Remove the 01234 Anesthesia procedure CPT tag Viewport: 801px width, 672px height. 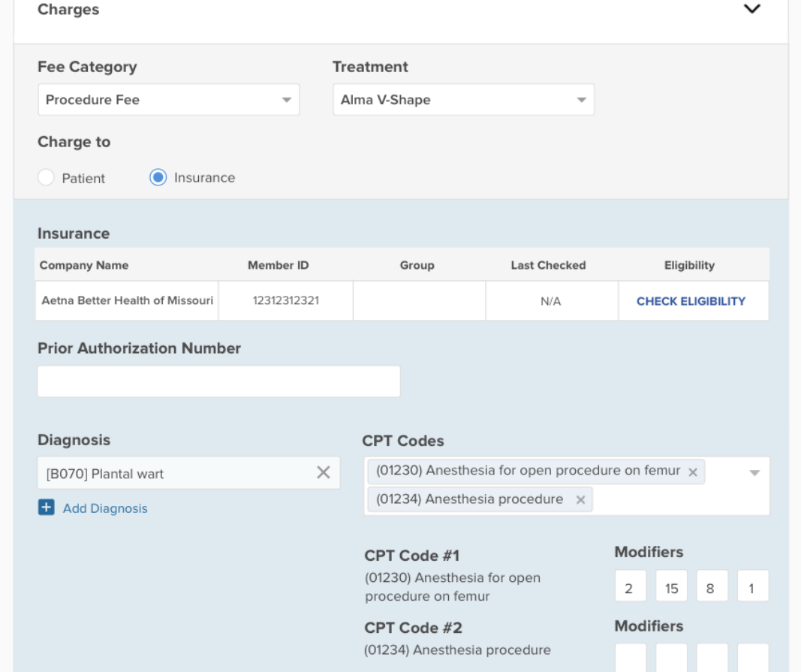coord(580,500)
